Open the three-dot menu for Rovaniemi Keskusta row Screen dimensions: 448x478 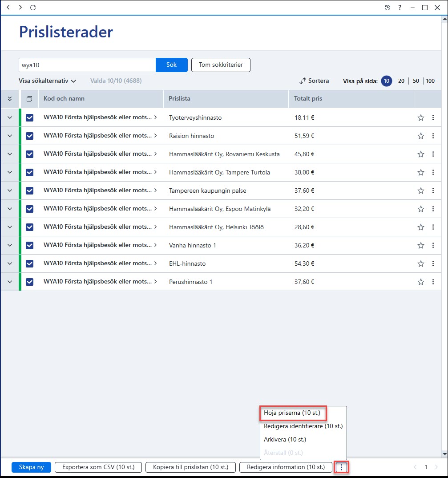[x=433, y=154]
